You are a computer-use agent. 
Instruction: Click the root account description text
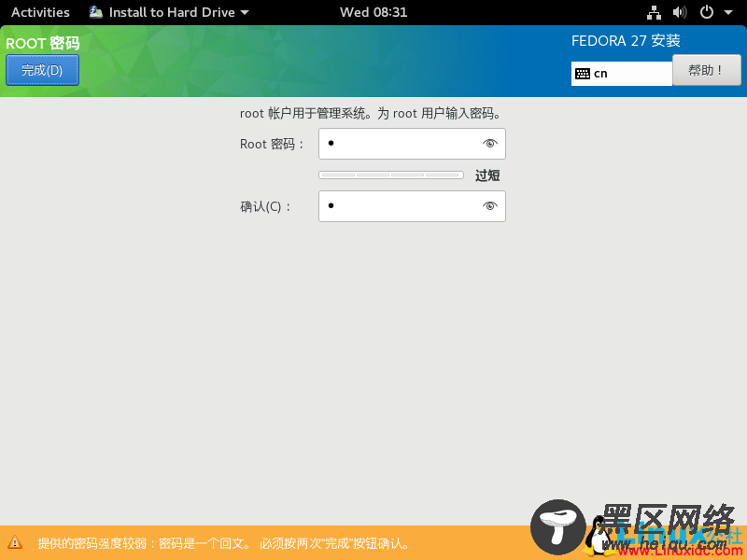[x=370, y=113]
